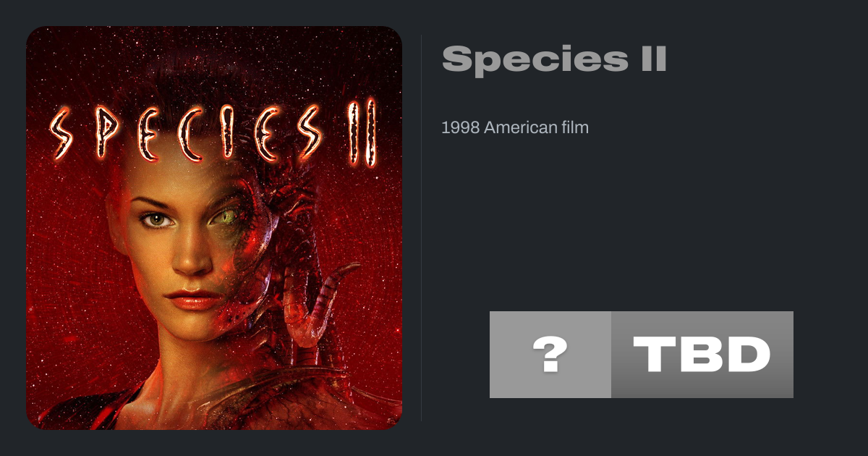Click the letter T in the TBD label
This screenshot has height=456, width=868.
[x=656, y=355]
